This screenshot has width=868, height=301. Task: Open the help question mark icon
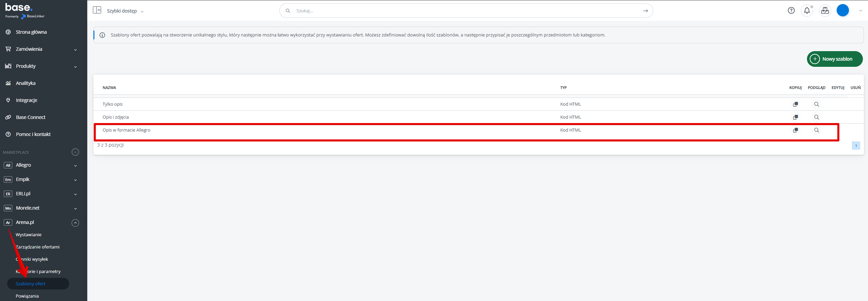tap(791, 11)
